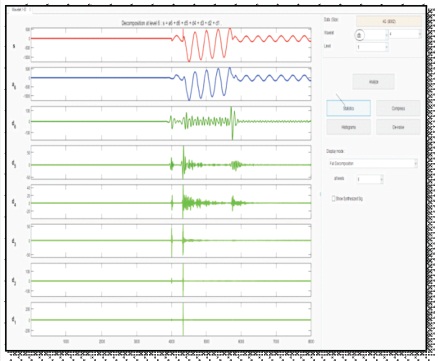This screenshot has width=438, height=361.
Task: Click the d3 detail coefficient plot
Action: pyautogui.click(x=171, y=241)
